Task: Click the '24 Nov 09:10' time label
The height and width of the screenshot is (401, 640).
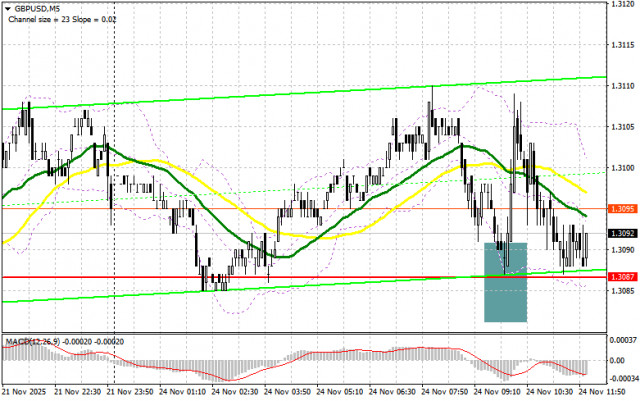Action: click(497, 391)
